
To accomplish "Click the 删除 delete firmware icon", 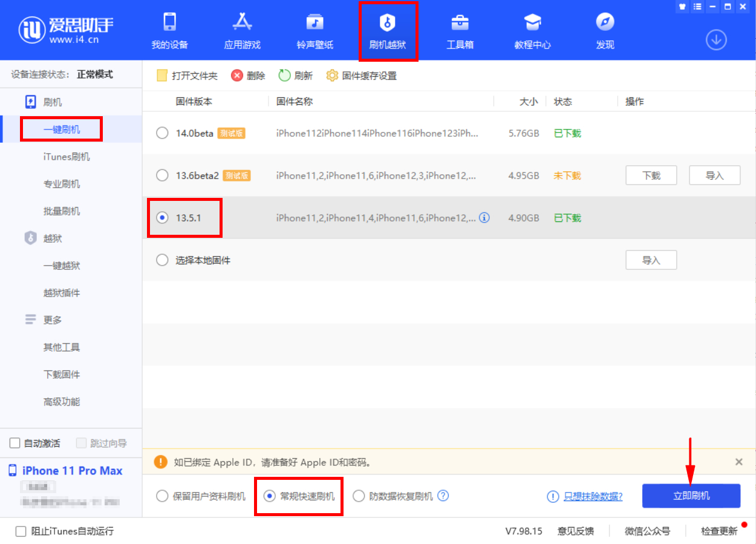I will coord(247,75).
